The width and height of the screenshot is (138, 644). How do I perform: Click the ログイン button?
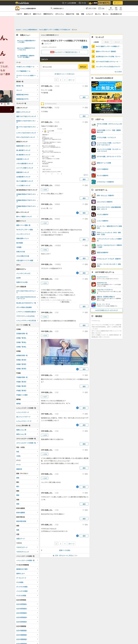click(117, 3)
